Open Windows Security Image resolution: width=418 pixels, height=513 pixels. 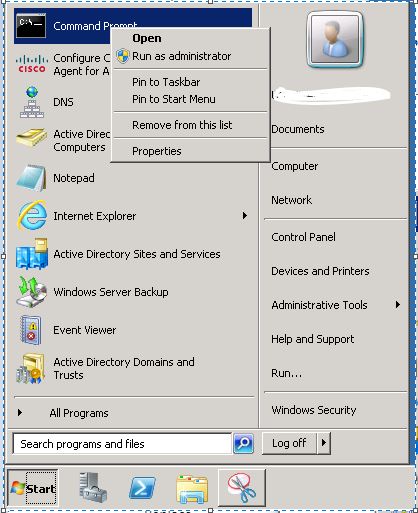[314, 410]
